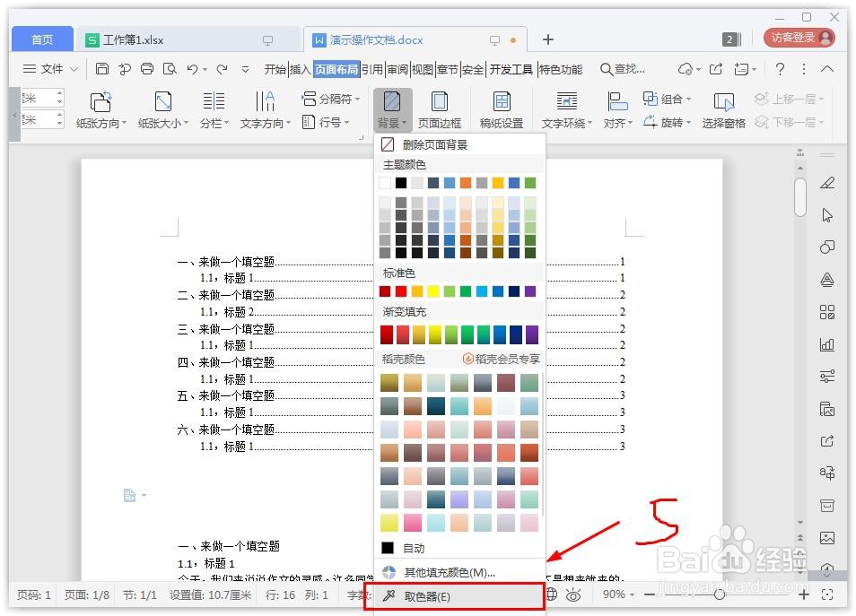Click the eye protection mode icon
856x616 pixels.
click(574, 594)
